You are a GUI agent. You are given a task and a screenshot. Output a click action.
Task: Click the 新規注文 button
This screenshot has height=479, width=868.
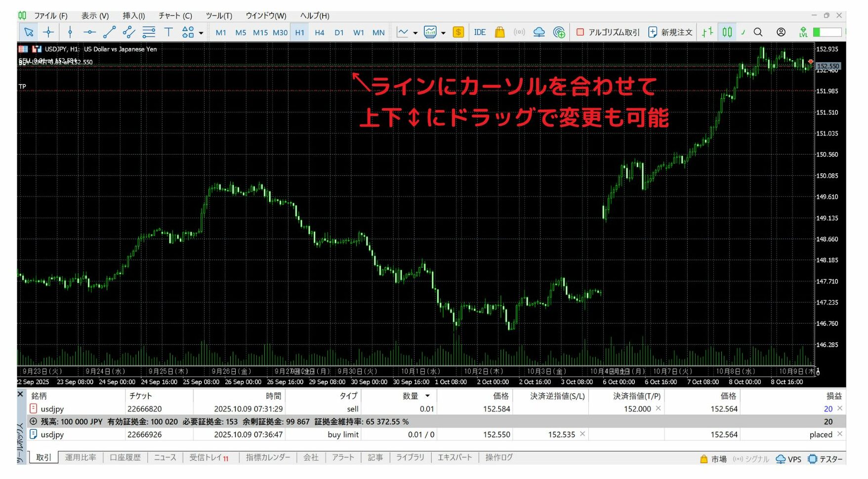pyautogui.click(x=669, y=32)
